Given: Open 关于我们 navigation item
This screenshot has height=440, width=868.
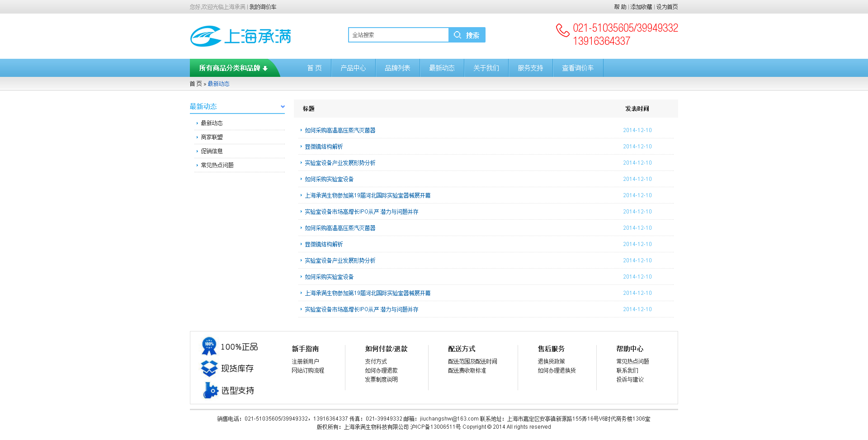Looking at the screenshot, I should (x=486, y=68).
